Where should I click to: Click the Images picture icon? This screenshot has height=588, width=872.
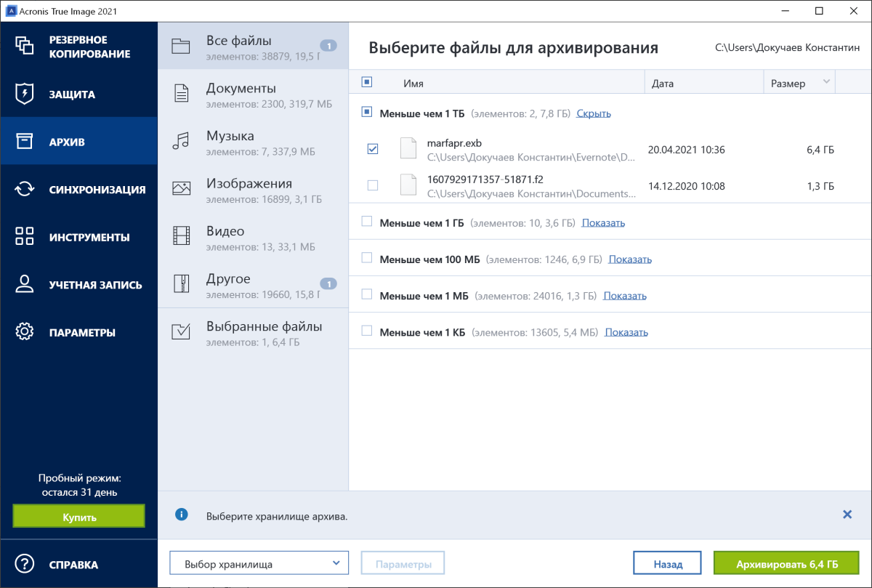click(x=180, y=188)
